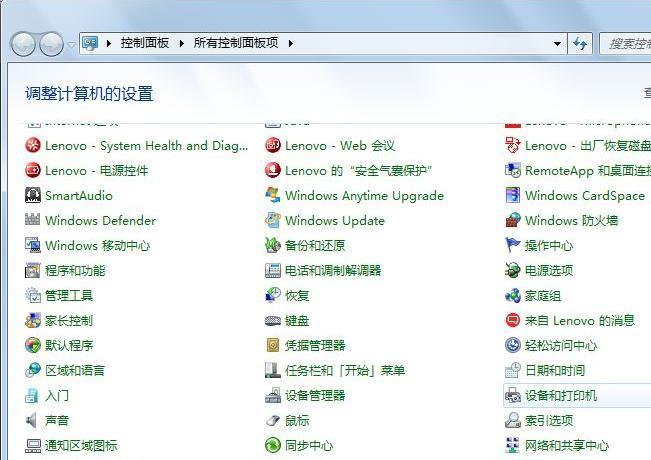This screenshot has width=651, height=460.
Task: Click 通知区域图标 icon
Action: 33,446
